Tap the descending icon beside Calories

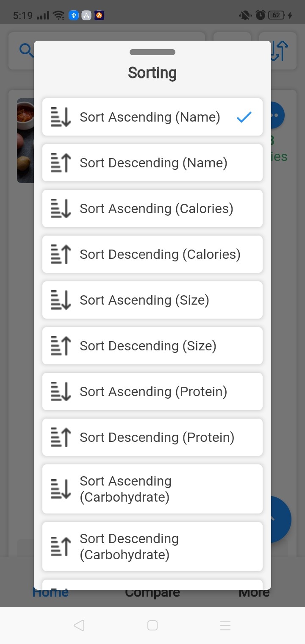(61, 254)
